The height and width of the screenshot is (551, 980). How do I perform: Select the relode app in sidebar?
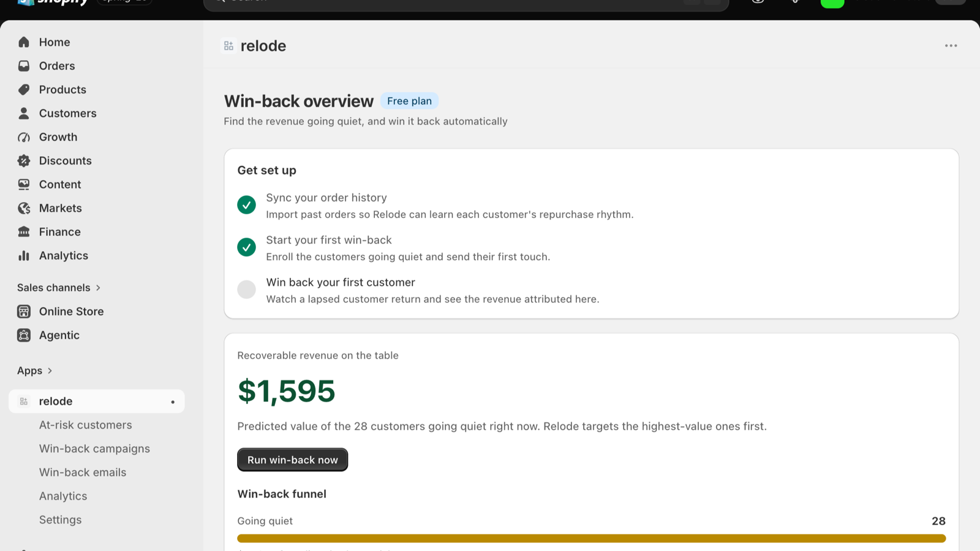click(x=97, y=402)
